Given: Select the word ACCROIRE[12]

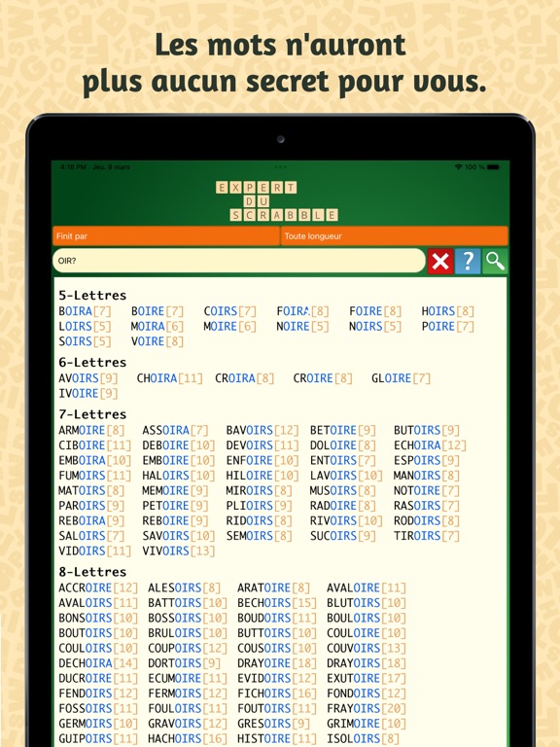Looking at the screenshot, I should click(x=98, y=587).
